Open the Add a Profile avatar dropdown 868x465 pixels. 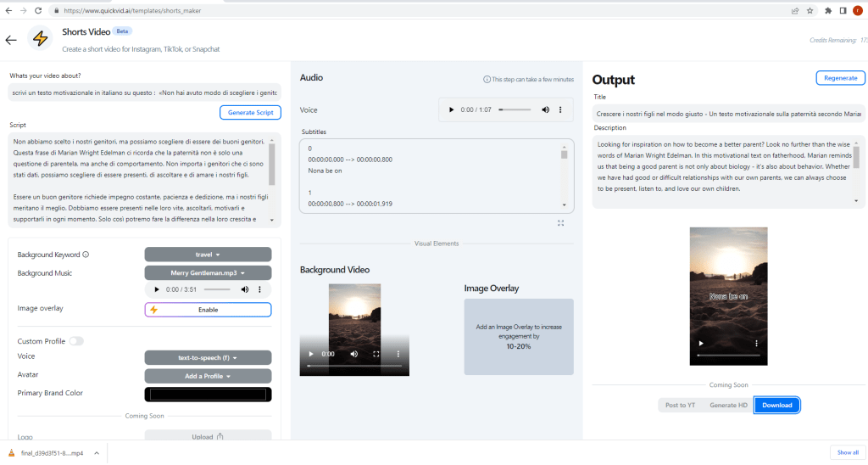[x=208, y=376]
